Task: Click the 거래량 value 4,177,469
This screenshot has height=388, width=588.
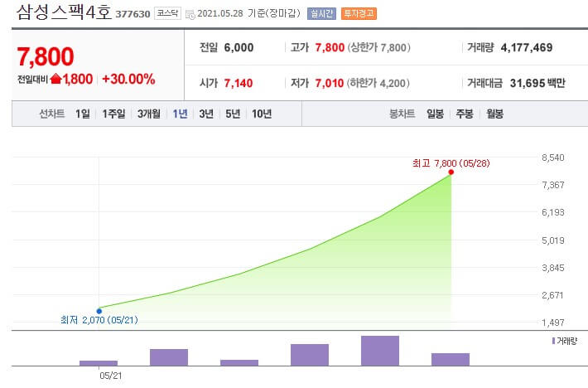Action: pyautogui.click(x=527, y=47)
